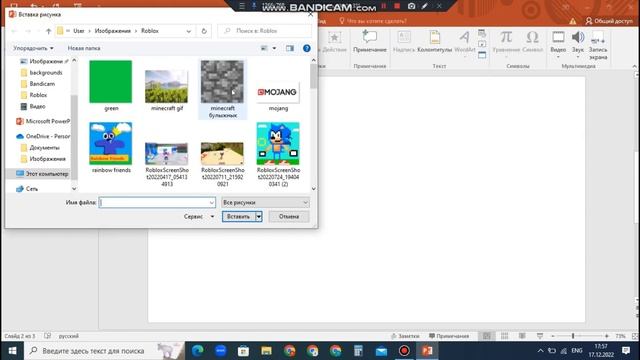The height and width of the screenshot is (360, 640).
Task: Select the minecraft gif thumbnail
Action: (x=167, y=87)
